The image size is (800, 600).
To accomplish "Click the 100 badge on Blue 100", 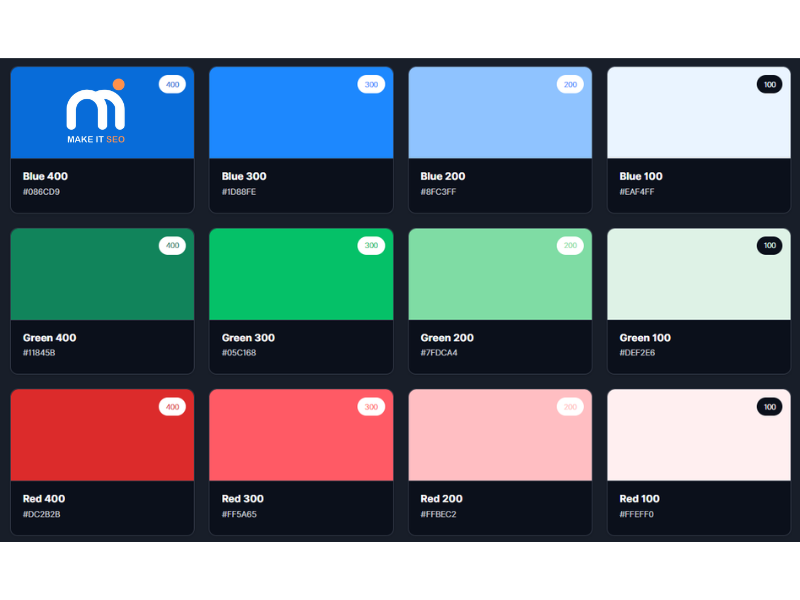I will click(x=769, y=85).
